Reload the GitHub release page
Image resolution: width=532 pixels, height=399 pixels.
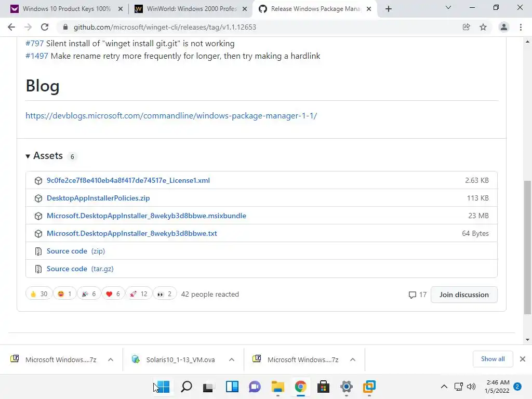(45, 27)
